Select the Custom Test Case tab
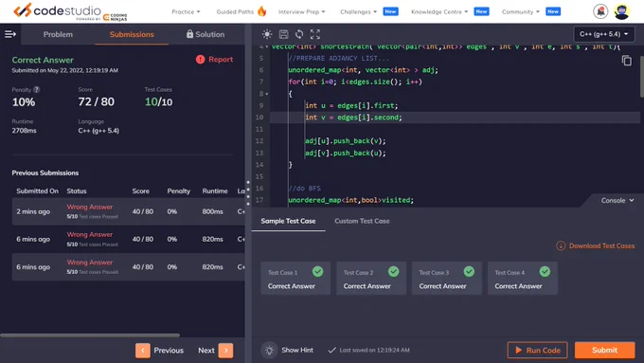The width and height of the screenshot is (644, 363). click(362, 221)
